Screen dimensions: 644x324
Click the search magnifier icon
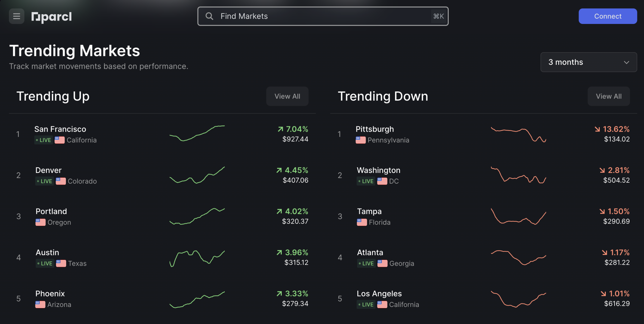point(209,16)
